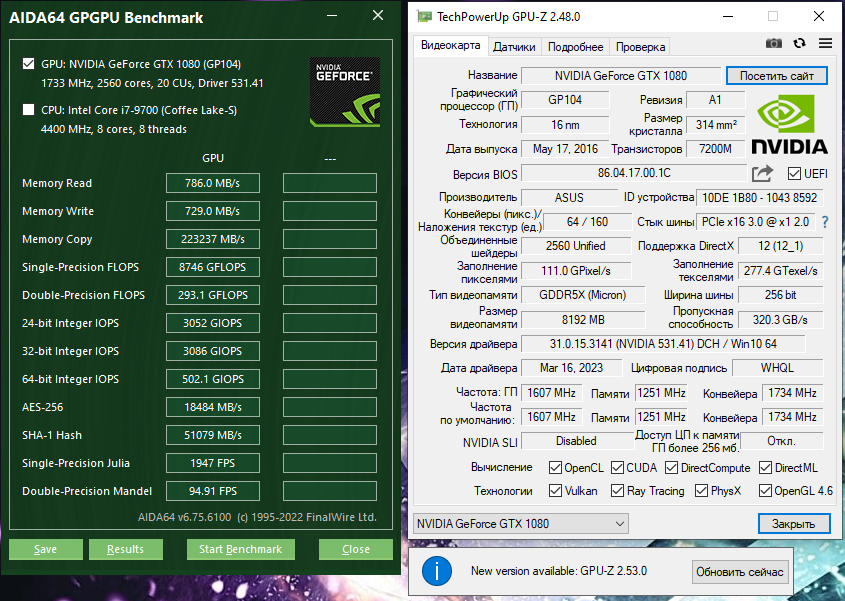Toggle the Vulkan checkbox
Screen dimensions: 845x601
click(555, 491)
